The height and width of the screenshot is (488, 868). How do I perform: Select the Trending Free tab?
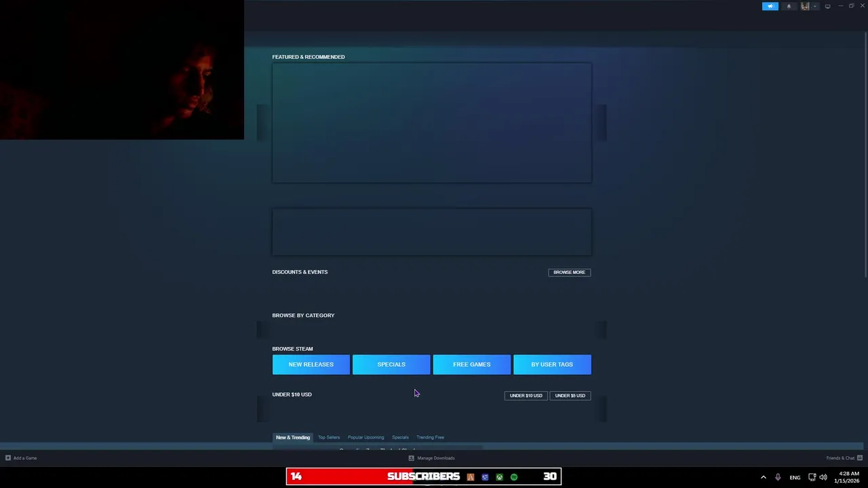point(431,437)
